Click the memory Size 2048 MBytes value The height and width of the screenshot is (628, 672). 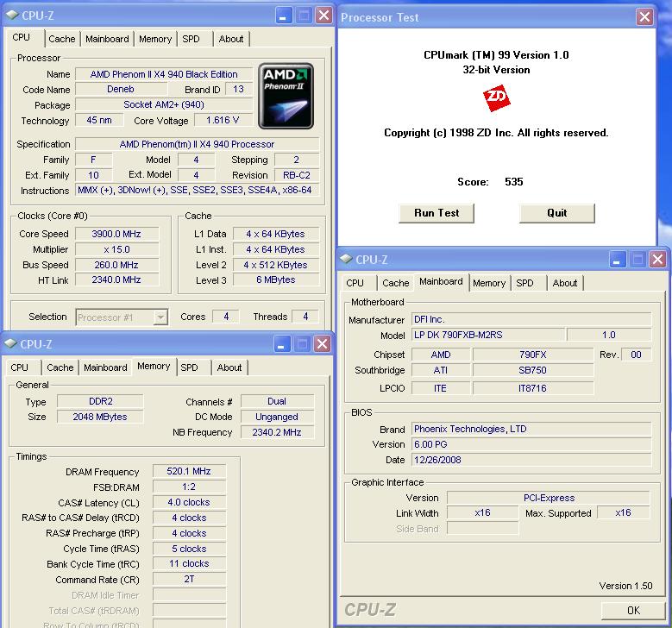[100, 417]
